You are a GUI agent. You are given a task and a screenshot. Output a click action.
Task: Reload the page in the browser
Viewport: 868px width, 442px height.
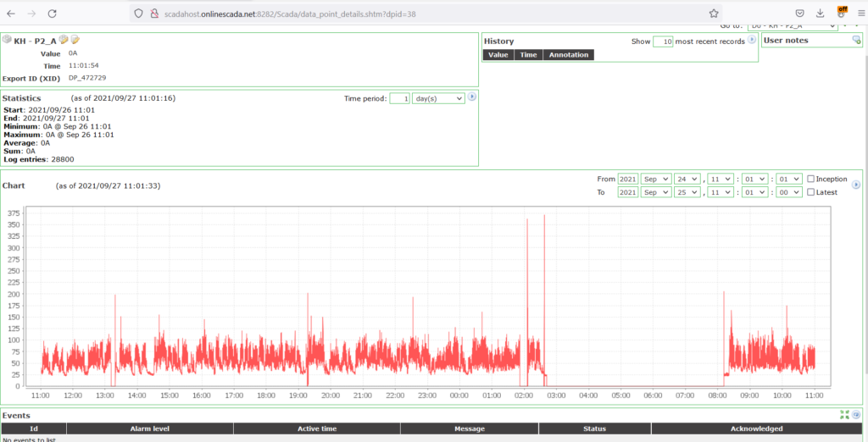point(53,14)
